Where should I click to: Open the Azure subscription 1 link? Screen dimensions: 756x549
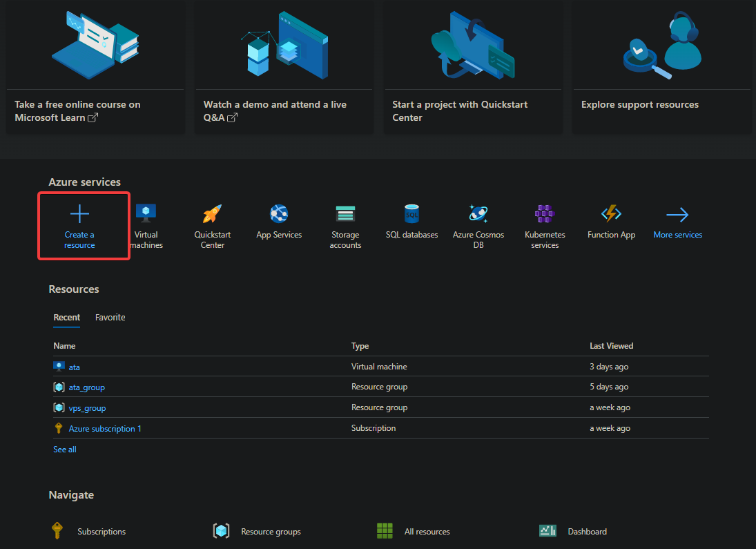[x=105, y=428]
